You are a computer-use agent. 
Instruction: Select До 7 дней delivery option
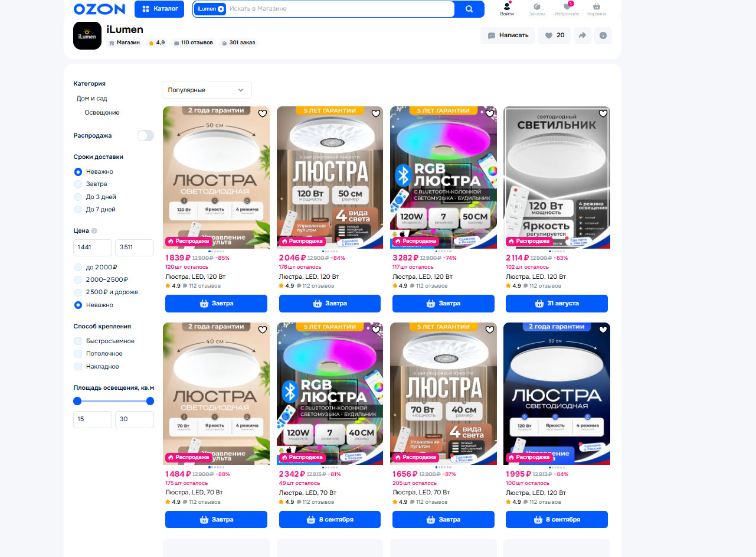(78, 210)
